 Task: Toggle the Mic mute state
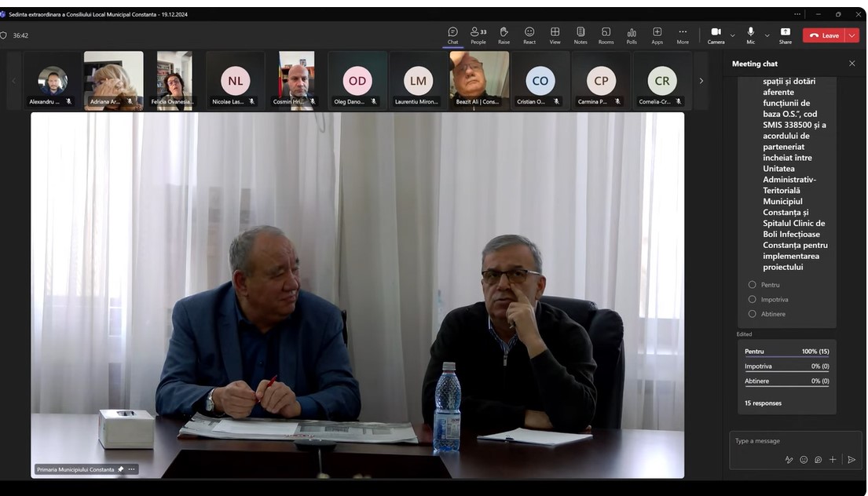(x=750, y=35)
